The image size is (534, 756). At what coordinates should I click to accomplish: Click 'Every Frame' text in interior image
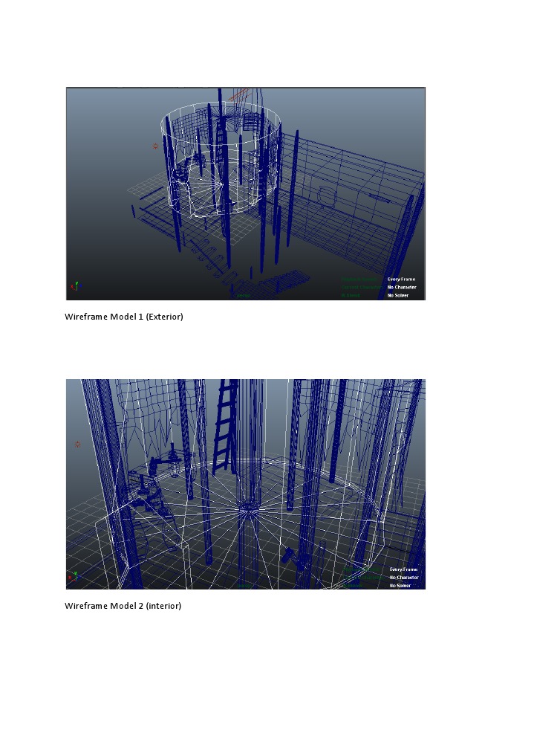pos(403,569)
